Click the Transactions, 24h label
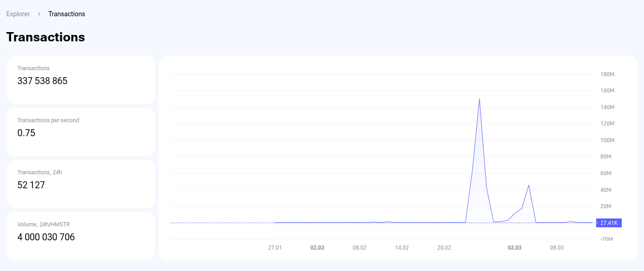Viewport: 644px width, 271px height. [x=39, y=172]
